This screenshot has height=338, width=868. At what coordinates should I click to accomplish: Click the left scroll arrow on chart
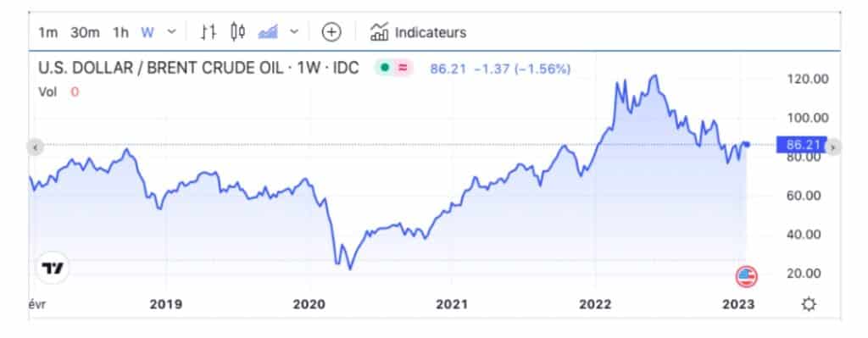pyautogui.click(x=36, y=147)
